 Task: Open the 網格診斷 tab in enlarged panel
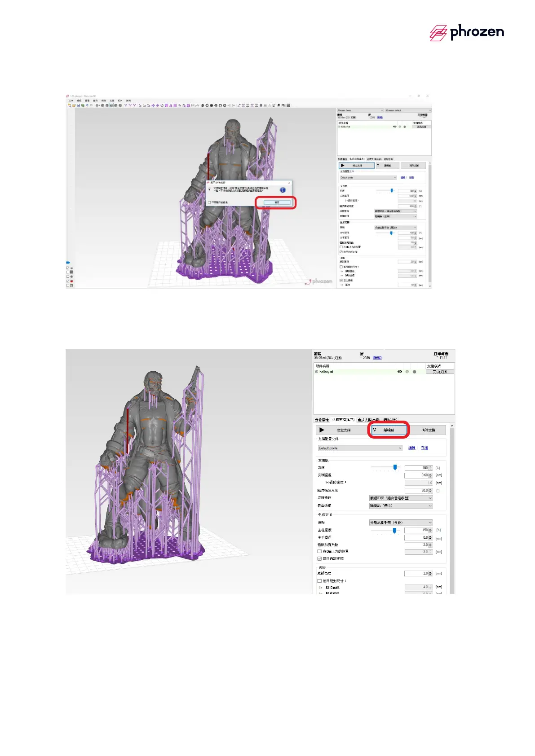click(x=390, y=420)
